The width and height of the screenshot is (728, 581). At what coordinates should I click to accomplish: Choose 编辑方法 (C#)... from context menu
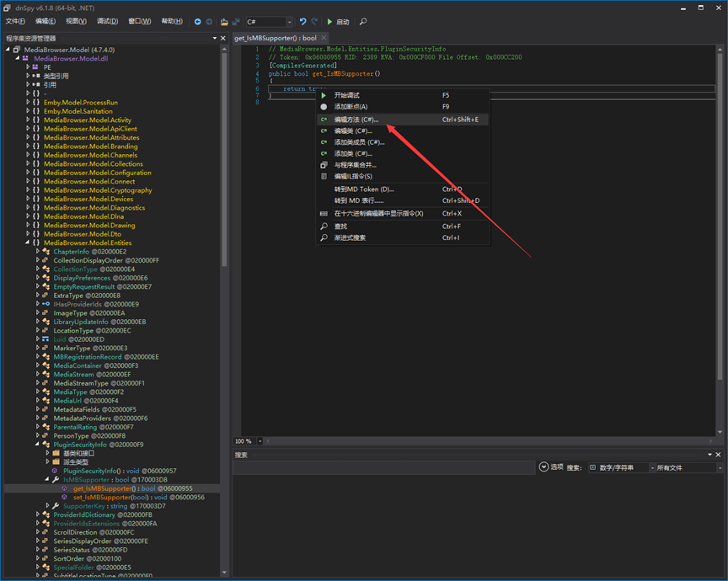(x=356, y=120)
